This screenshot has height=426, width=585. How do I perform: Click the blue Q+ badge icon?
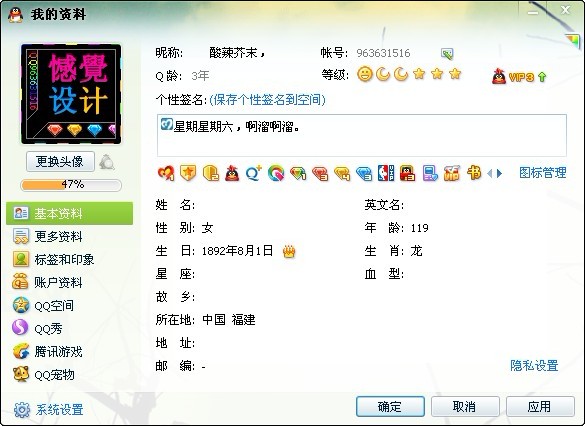254,173
